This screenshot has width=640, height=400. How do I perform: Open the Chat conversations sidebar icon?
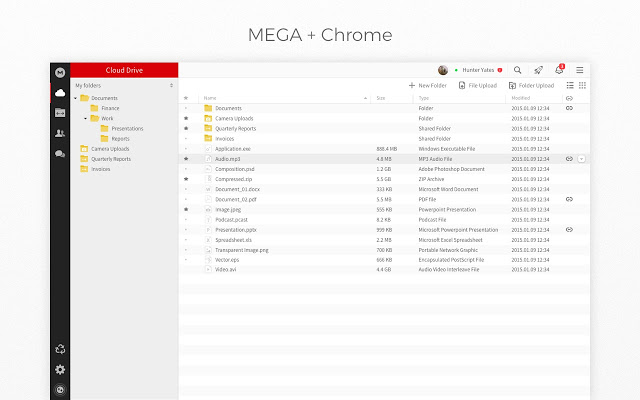click(60, 154)
